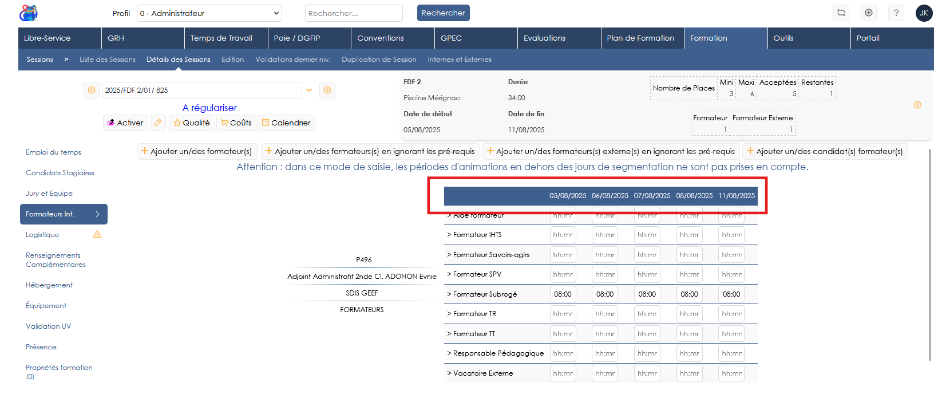The image size is (946, 394).
Task: Select Présence in sidebar
Action: click(x=41, y=347)
